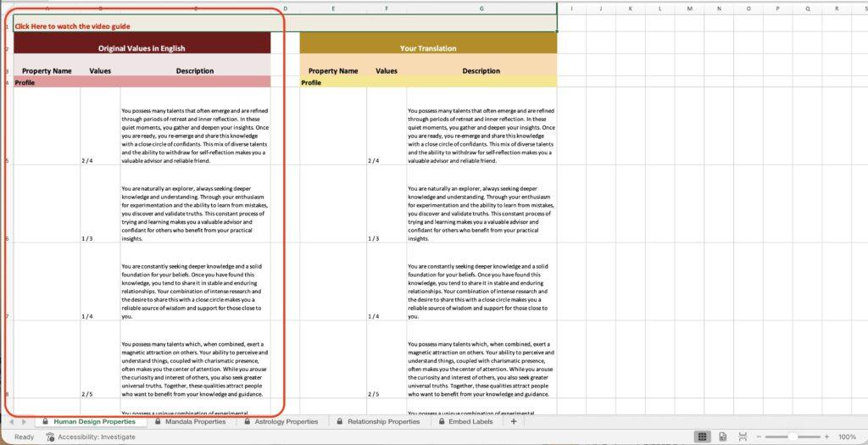Select column G header
The image size is (868, 445).
[481, 8]
